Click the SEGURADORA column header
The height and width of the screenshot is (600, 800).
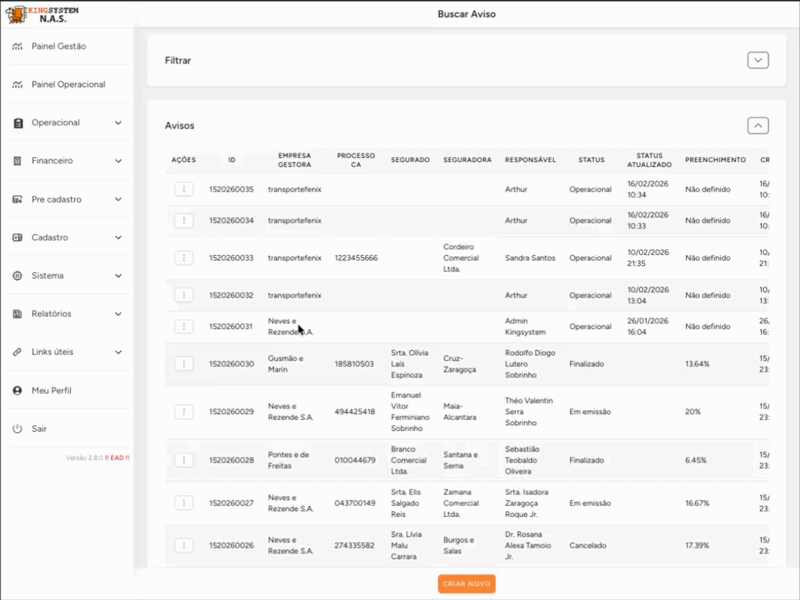(467, 160)
